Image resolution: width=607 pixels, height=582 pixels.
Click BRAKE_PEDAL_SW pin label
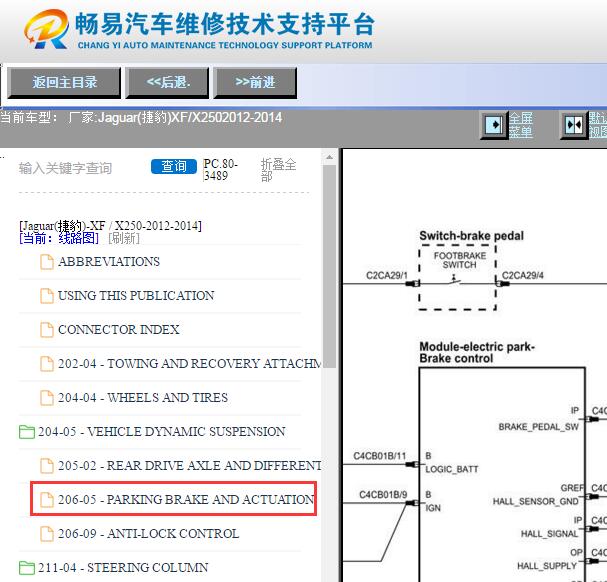[538, 427]
